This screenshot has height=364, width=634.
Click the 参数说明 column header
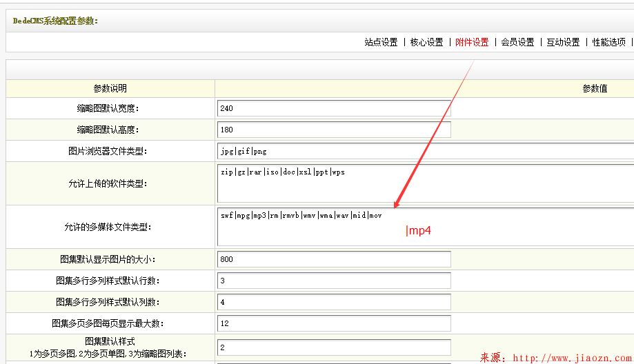point(110,88)
